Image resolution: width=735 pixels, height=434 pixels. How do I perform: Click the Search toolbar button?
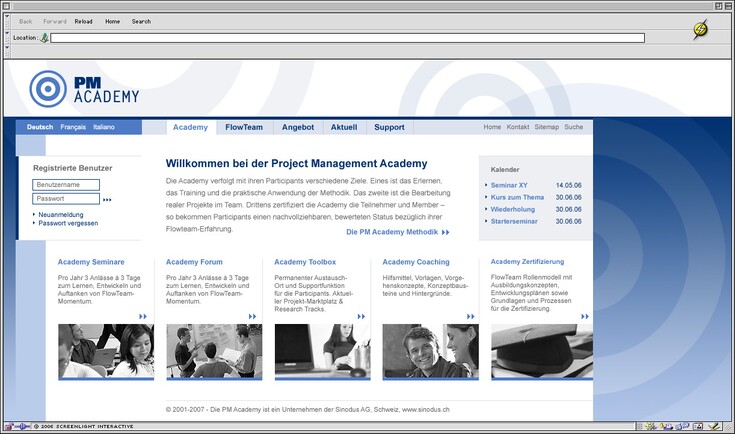141,22
